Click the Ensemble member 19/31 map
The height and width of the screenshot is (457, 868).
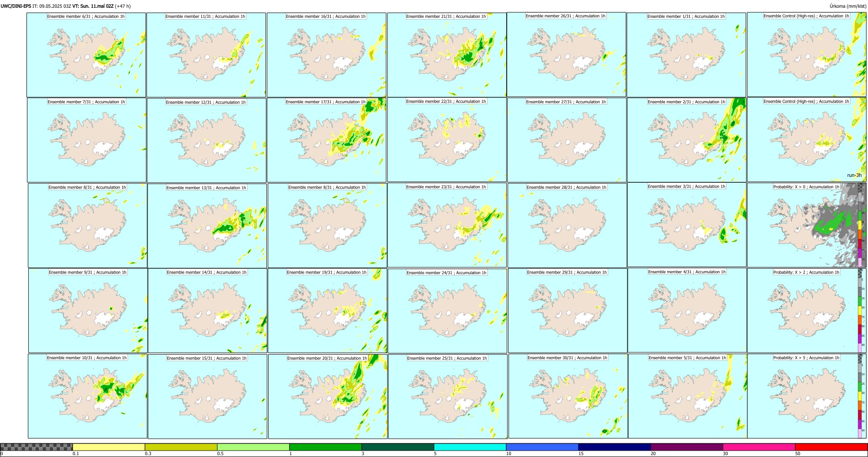[x=327, y=310]
